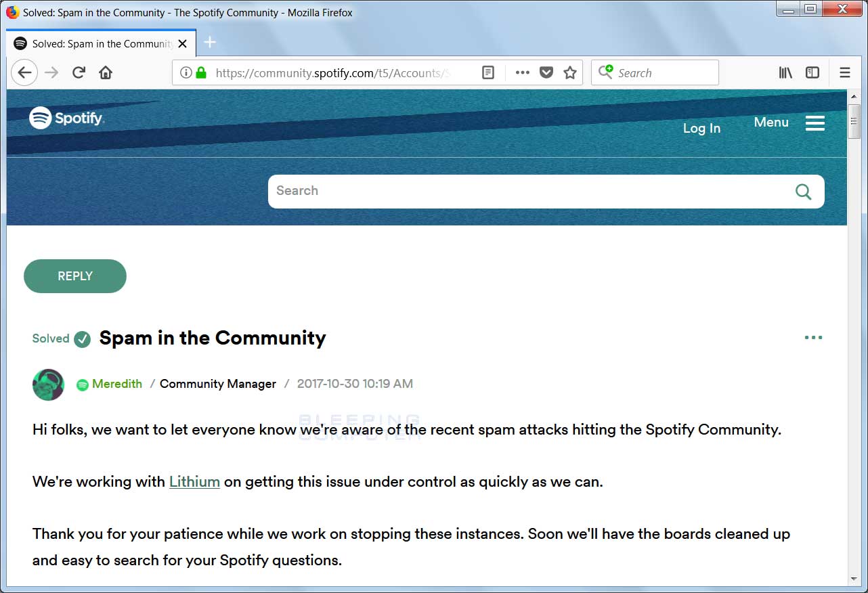Focus the Firefox toolbar Search box
The height and width of the screenshot is (593, 868).
coord(655,72)
